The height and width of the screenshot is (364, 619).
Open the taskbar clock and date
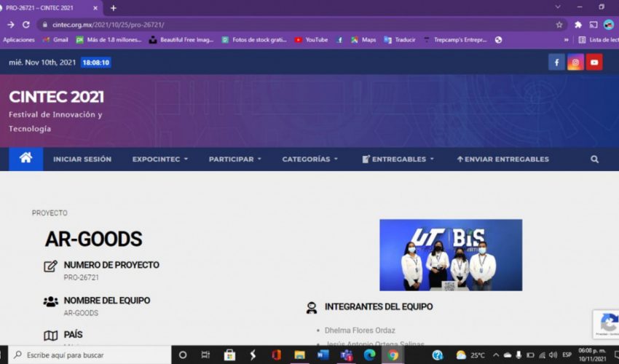pos(592,355)
